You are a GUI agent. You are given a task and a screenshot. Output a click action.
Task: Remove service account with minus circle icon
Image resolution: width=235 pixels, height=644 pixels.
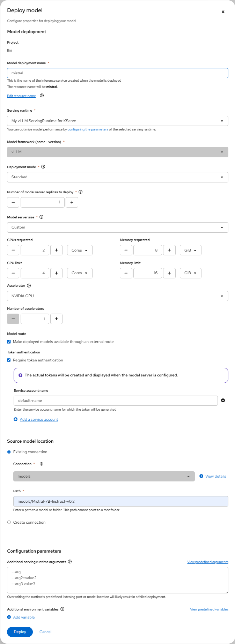(223, 400)
